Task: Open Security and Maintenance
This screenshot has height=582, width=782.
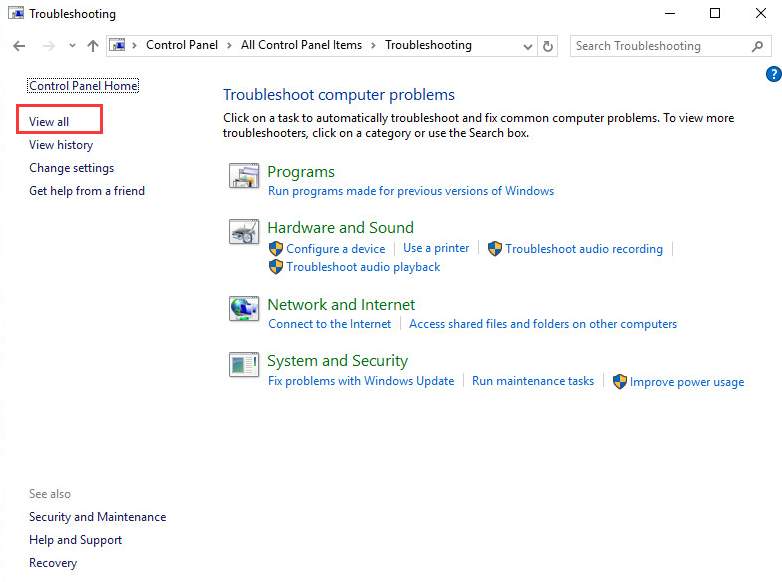Action: [98, 517]
